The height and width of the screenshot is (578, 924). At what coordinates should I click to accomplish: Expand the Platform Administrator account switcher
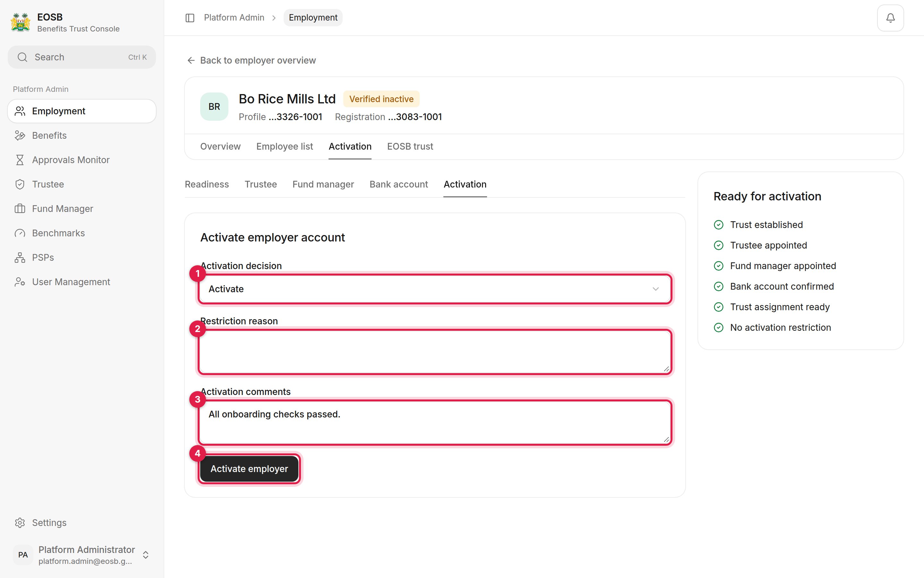coord(145,555)
